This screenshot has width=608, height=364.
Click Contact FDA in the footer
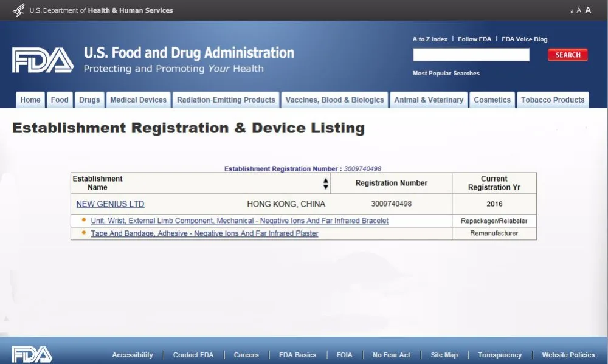[193, 355]
